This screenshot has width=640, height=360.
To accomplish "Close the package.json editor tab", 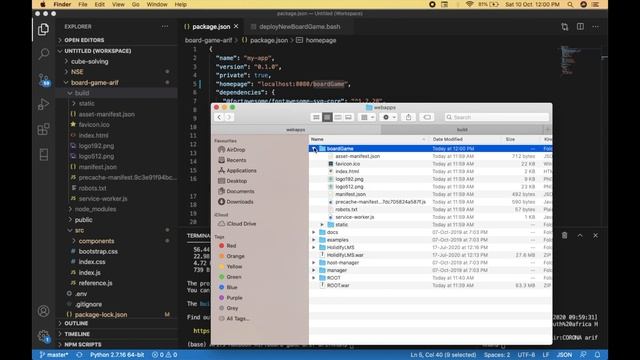I will 236,27.
